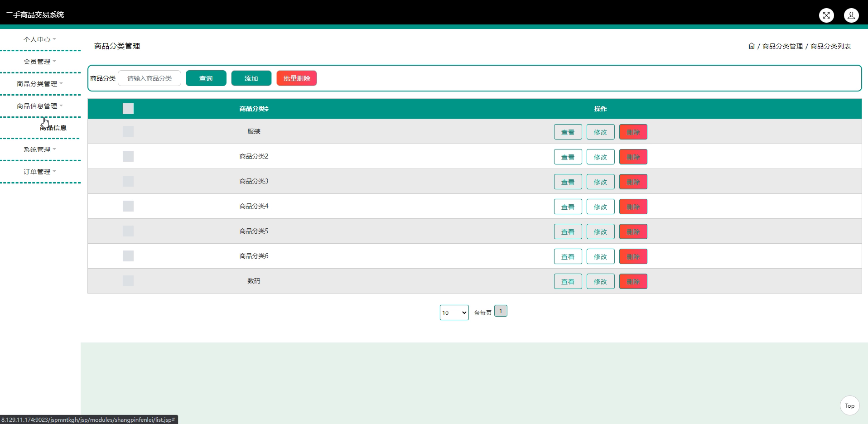This screenshot has height=424, width=868.
Task: Edit 商品分类4 via 修改
Action: tap(601, 207)
